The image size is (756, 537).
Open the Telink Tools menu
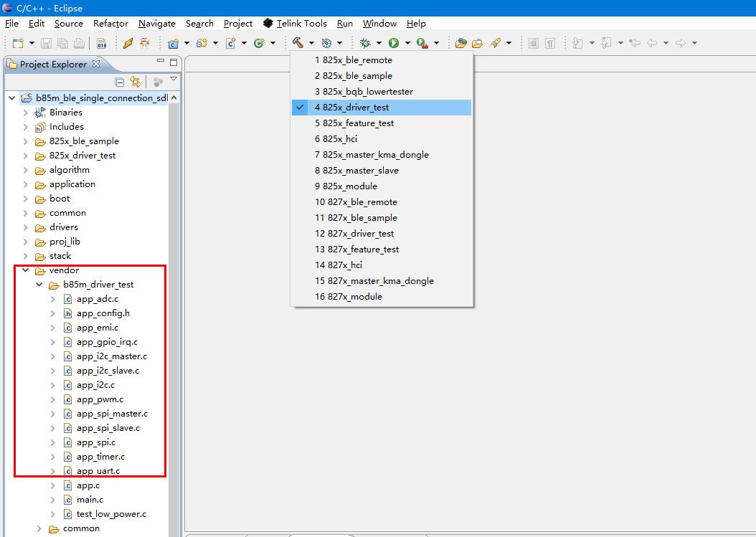[295, 24]
